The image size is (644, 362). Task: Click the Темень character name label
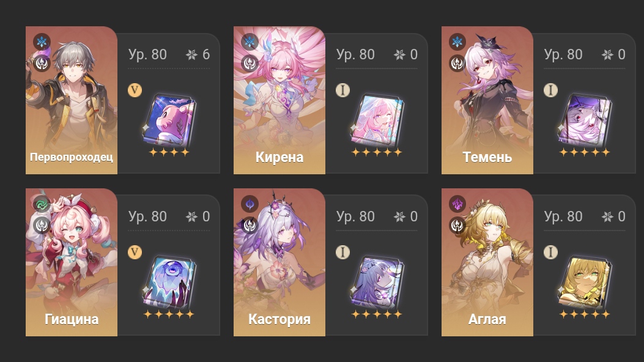click(487, 157)
